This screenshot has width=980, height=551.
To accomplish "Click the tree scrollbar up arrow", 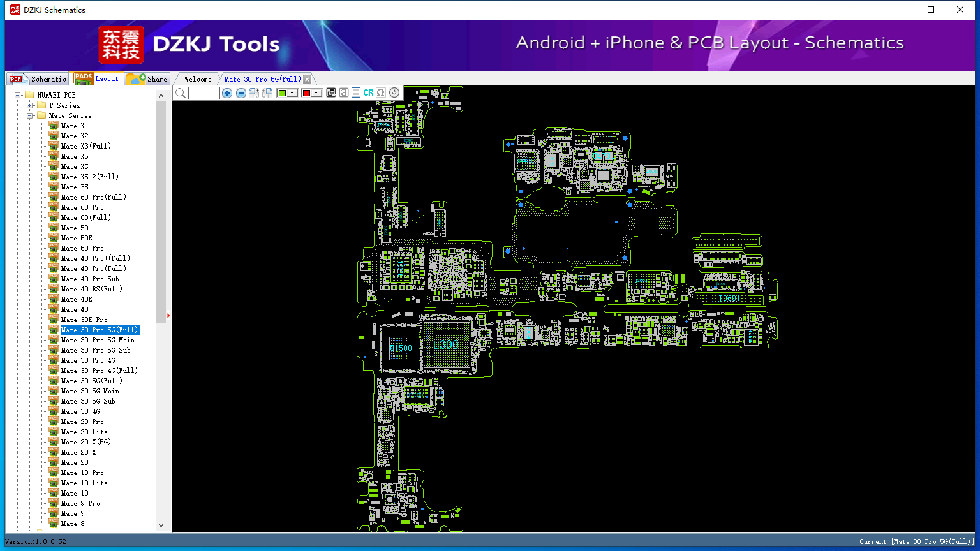I will 161,96.
